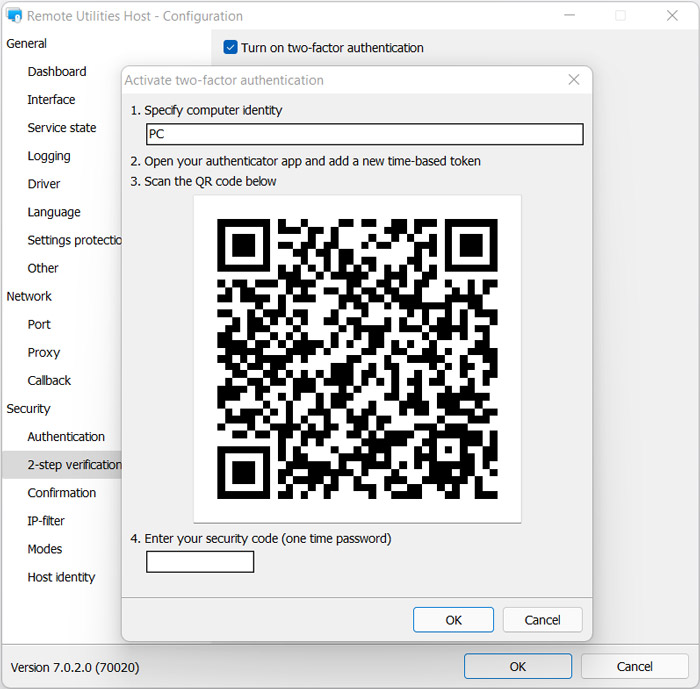This screenshot has height=689, width=700.
Task: Open the Port settings page
Action: coord(39,324)
